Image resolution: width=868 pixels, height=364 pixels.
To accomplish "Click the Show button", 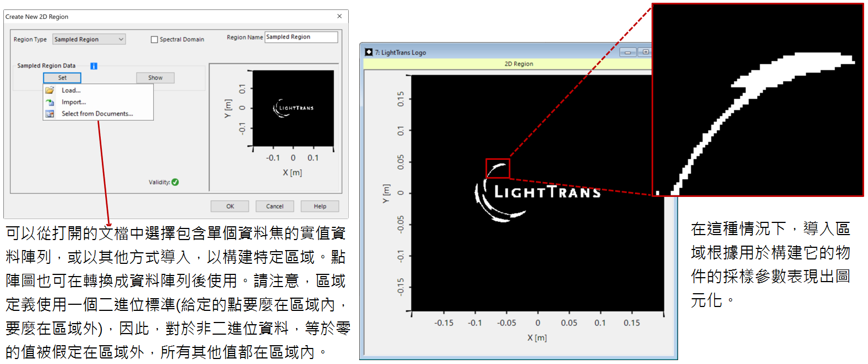I will pos(156,78).
